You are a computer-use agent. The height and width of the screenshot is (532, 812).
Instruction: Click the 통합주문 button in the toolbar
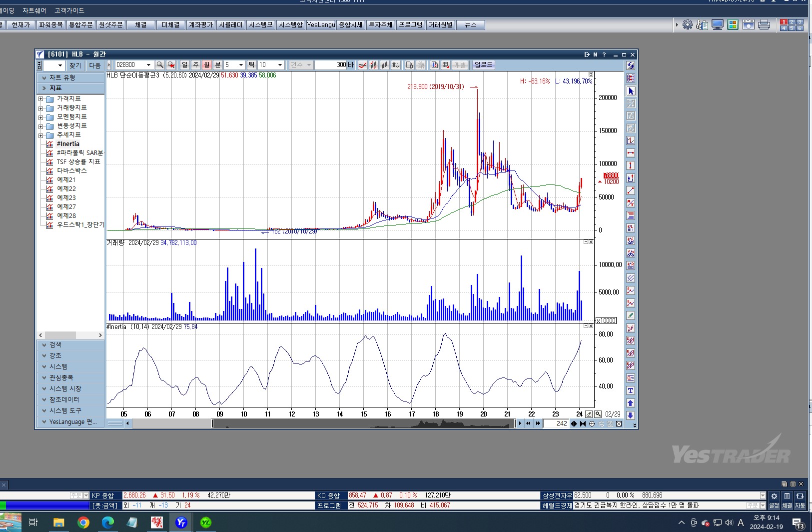tap(80, 24)
